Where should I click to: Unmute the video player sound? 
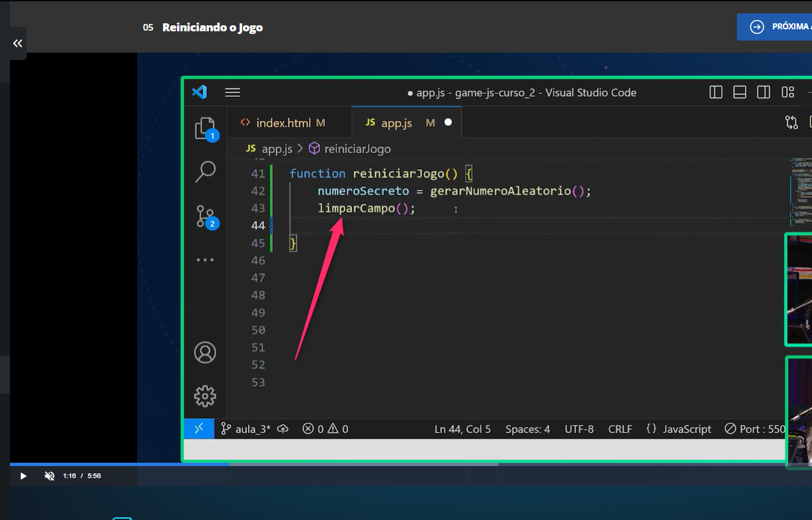click(49, 476)
